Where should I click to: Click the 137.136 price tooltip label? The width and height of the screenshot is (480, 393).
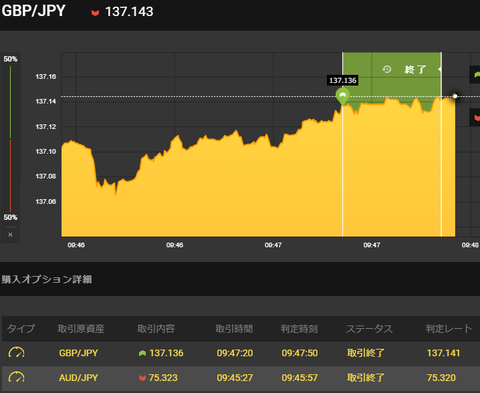[x=343, y=80]
